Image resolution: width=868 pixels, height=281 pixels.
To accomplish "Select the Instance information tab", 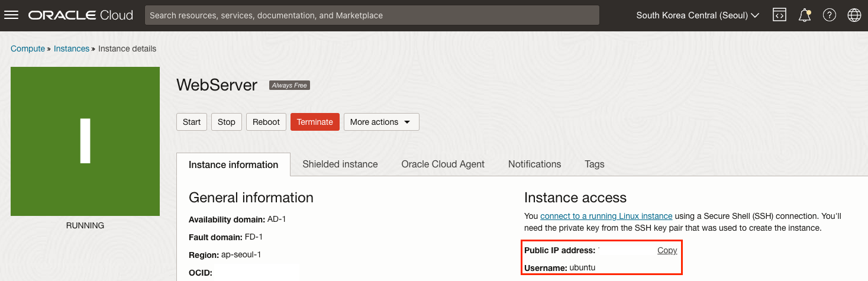I will (x=233, y=164).
